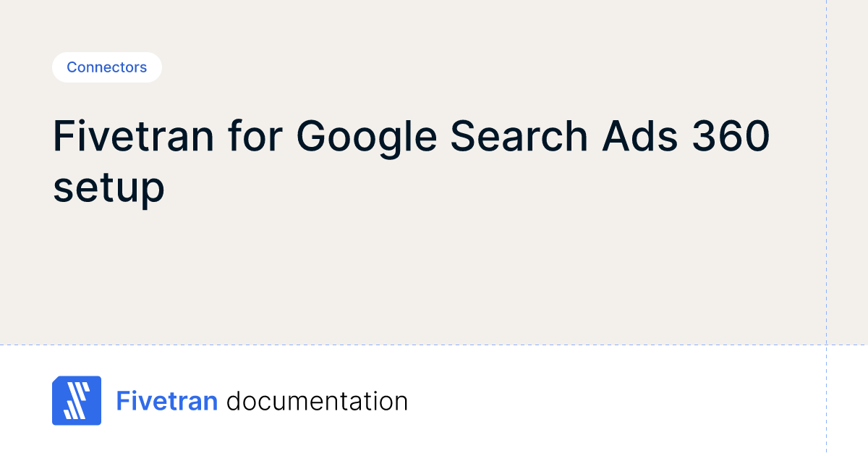The width and height of the screenshot is (868, 456).
Task: Click the horizontal dashed divider line
Action: pos(434,345)
